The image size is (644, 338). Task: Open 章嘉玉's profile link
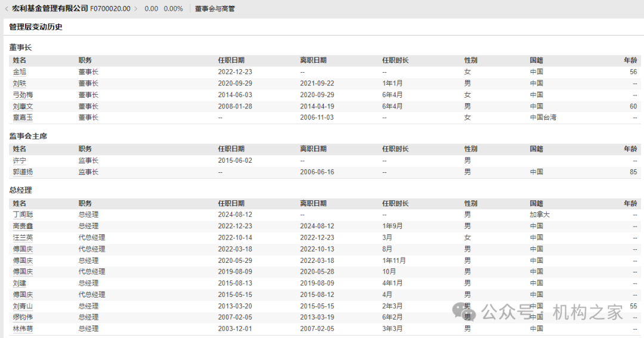click(23, 117)
